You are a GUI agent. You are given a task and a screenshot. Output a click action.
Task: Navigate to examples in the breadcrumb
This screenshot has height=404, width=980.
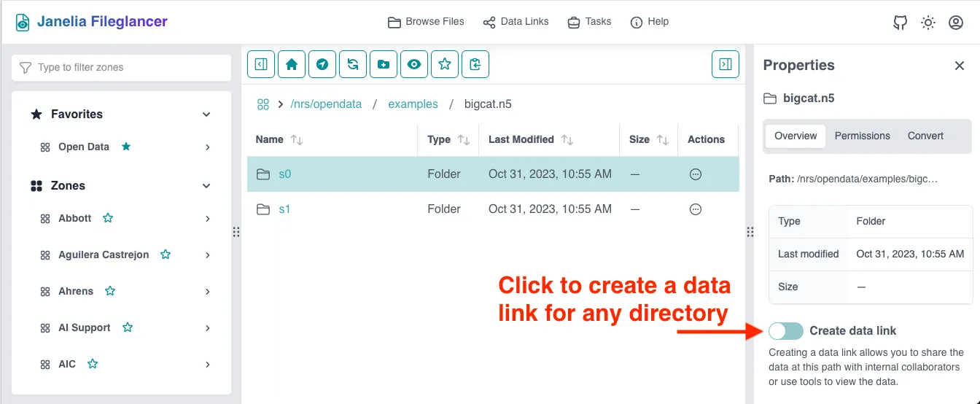413,104
